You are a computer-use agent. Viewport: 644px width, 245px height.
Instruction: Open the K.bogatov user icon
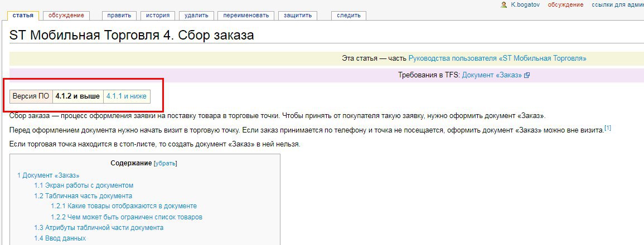click(504, 4)
